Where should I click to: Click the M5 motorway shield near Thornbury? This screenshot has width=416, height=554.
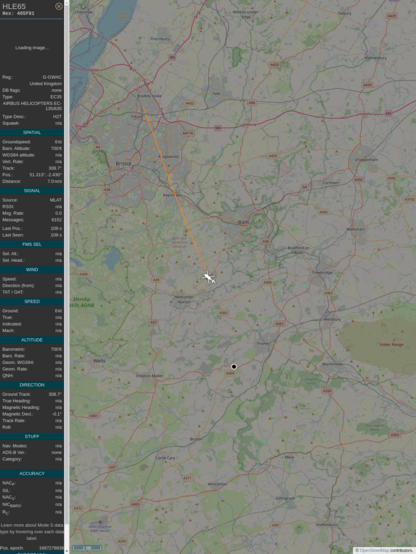click(172, 57)
